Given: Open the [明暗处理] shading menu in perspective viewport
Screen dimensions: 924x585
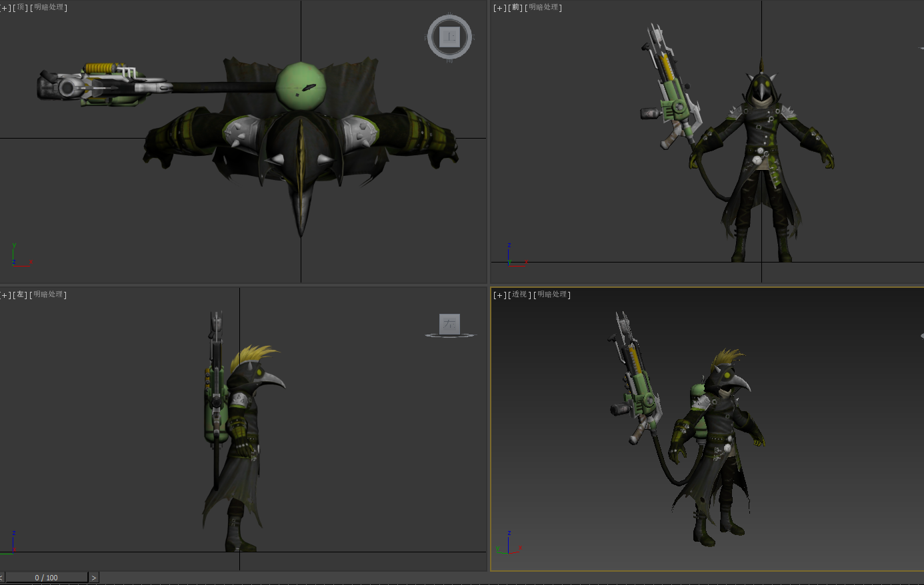Looking at the screenshot, I should [552, 294].
